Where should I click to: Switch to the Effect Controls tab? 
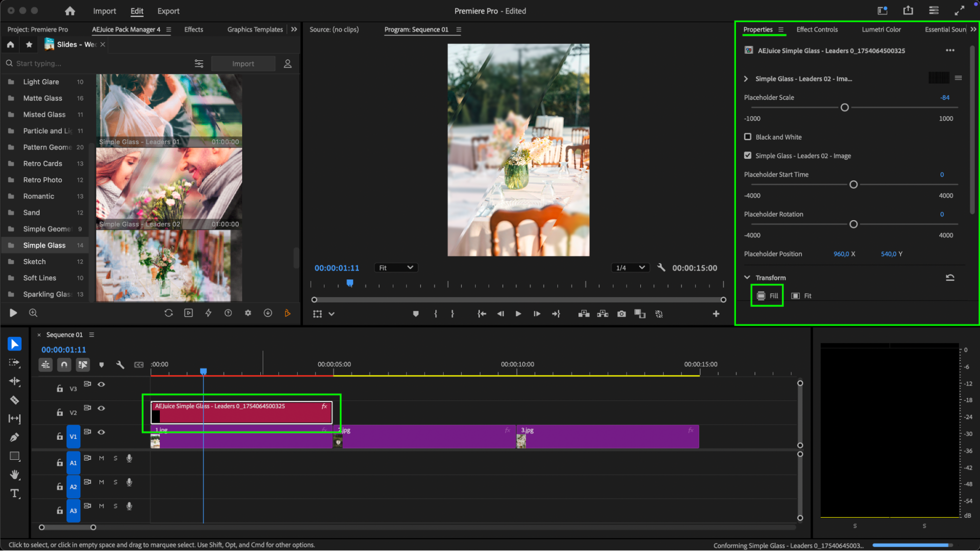pos(817,29)
